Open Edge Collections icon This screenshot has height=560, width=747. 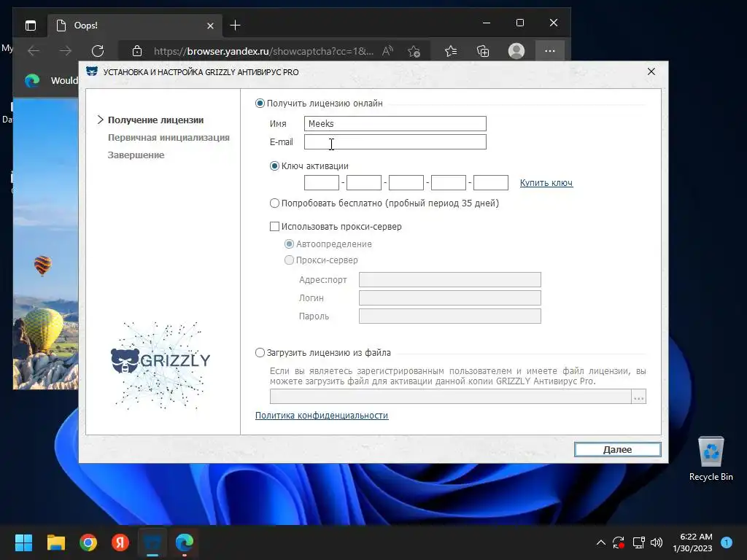click(483, 51)
